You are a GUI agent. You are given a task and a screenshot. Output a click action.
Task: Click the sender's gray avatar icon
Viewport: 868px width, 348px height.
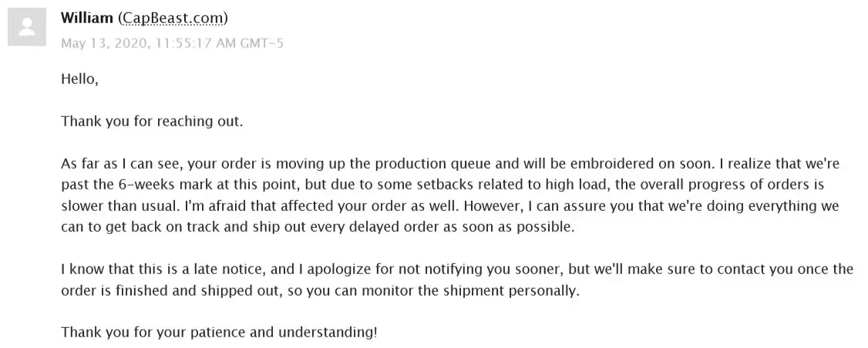[28, 28]
